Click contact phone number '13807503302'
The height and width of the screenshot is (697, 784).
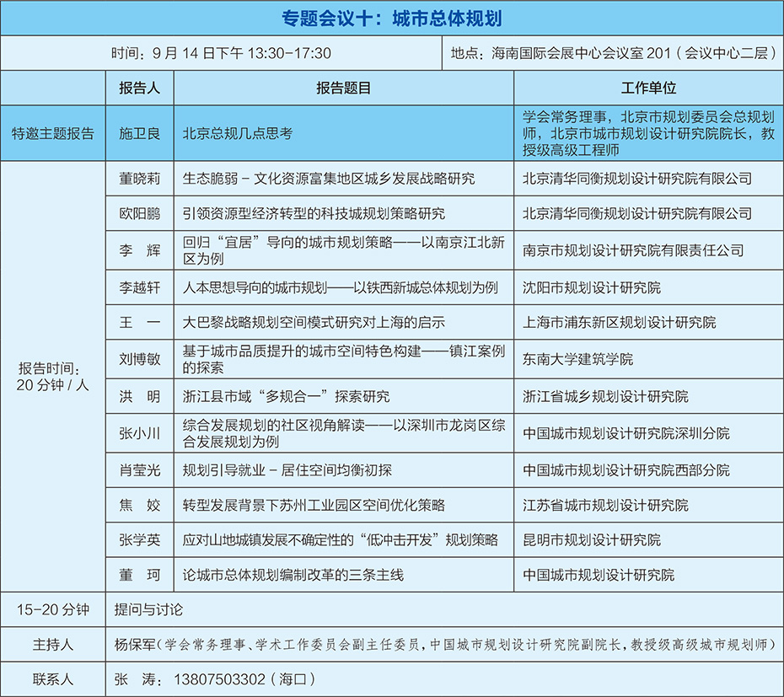click(x=219, y=679)
